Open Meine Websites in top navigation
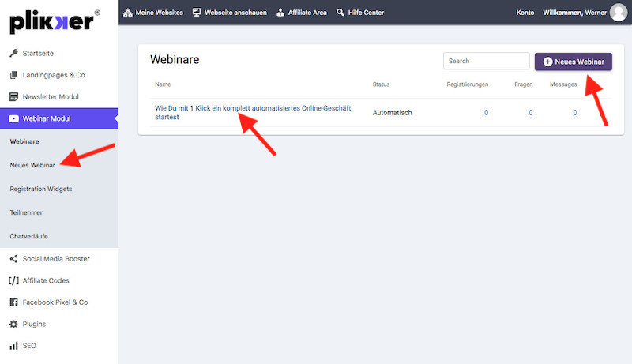 [x=154, y=13]
